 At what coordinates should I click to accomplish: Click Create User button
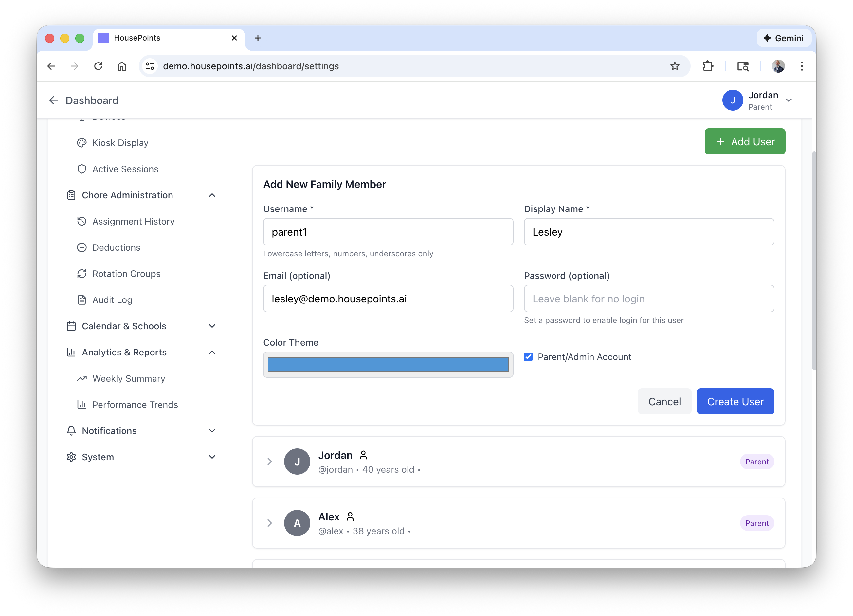[x=735, y=402]
